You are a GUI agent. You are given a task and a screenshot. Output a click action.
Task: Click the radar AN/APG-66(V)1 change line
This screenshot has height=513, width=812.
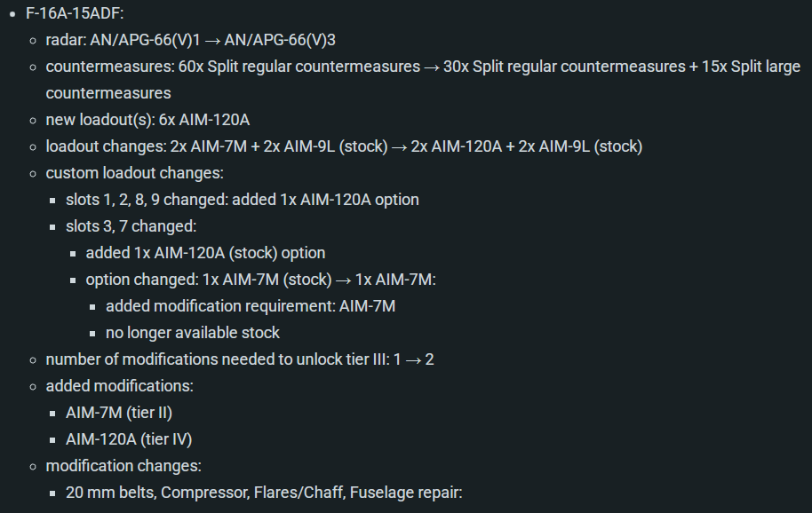point(191,40)
